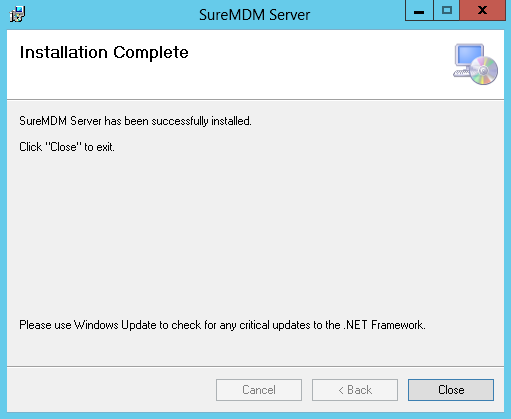The image size is (511, 419).
Task: Click the disabled Back button
Action: coord(355,390)
